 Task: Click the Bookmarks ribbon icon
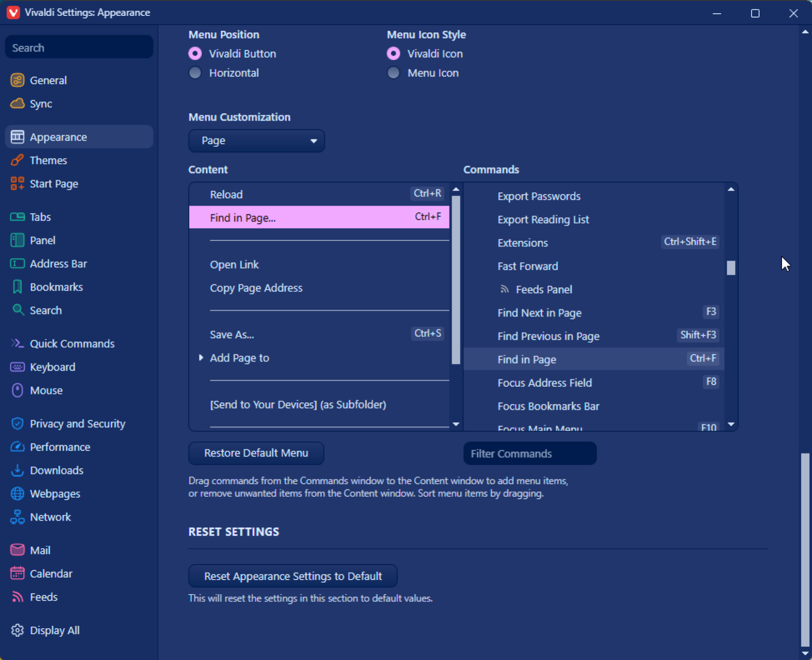tap(17, 287)
